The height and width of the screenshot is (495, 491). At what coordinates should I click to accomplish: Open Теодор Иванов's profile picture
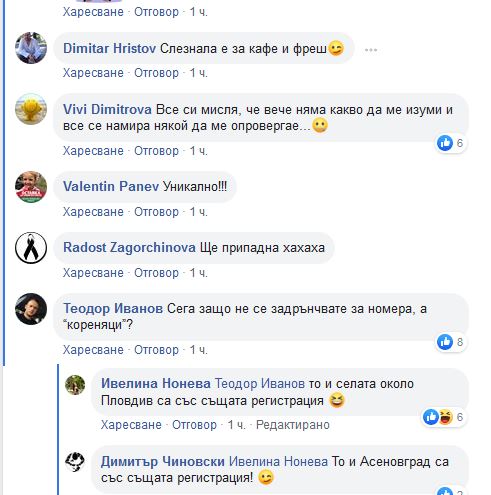[x=31, y=309]
